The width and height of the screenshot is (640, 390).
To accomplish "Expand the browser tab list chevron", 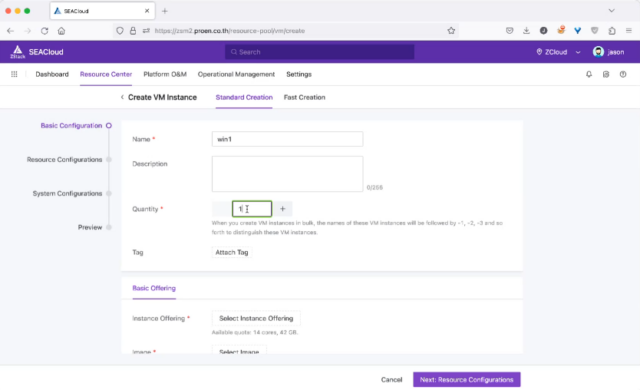I will pyautogui.click(x=611, y=11).
